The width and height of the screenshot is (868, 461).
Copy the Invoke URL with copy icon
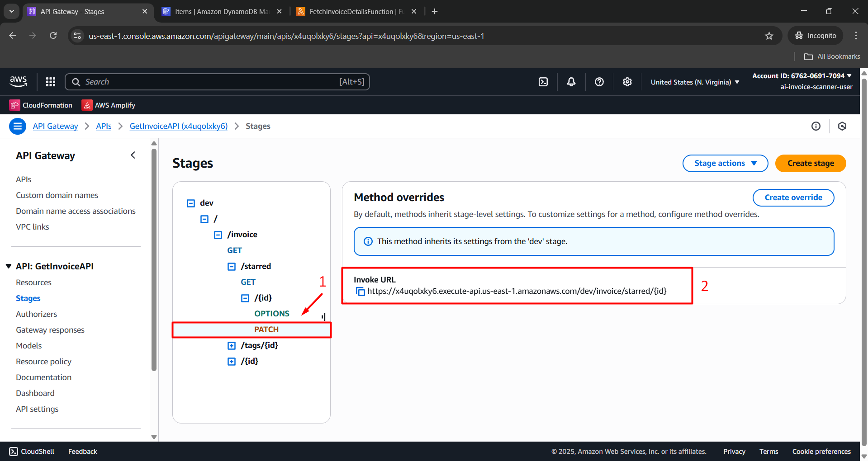(x=360, y=292)
